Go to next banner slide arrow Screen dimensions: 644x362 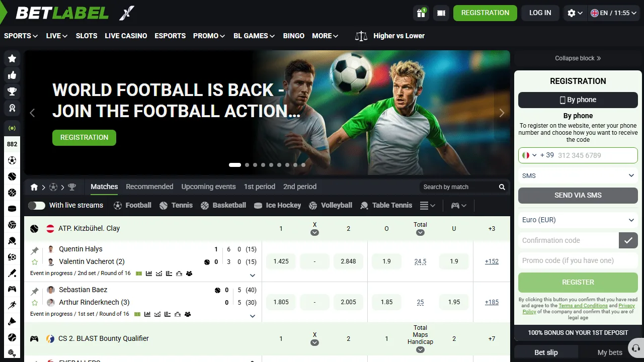coord(502,113)
